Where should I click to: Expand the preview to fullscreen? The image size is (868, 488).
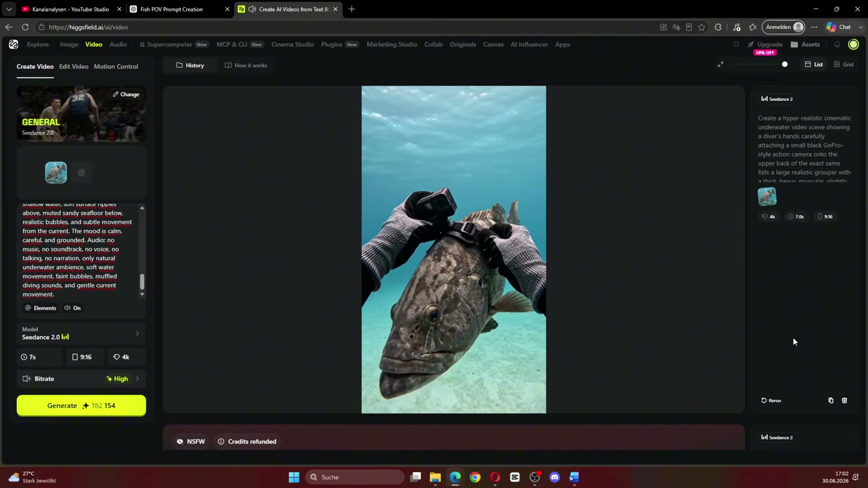(721, 64)
